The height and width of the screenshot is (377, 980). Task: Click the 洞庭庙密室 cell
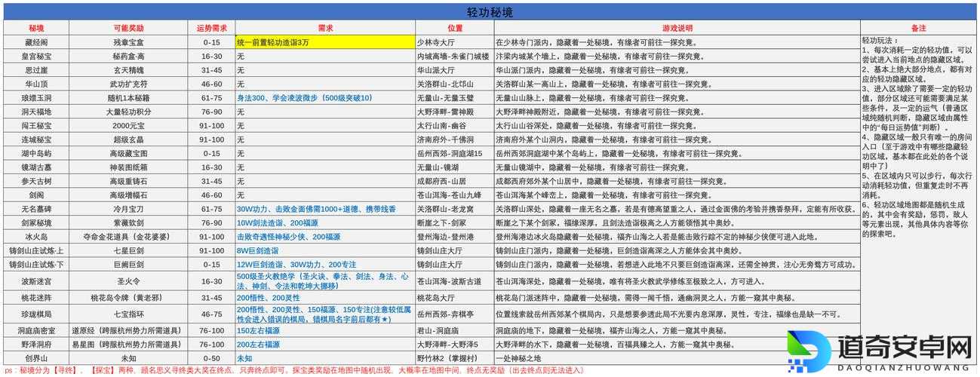click(x=36, y=330)
